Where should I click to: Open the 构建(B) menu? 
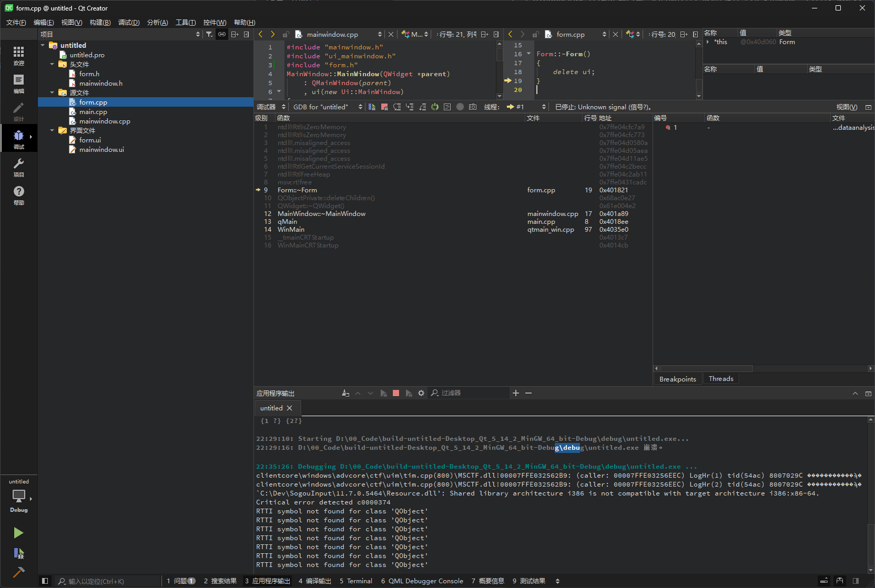click(100, 22)
